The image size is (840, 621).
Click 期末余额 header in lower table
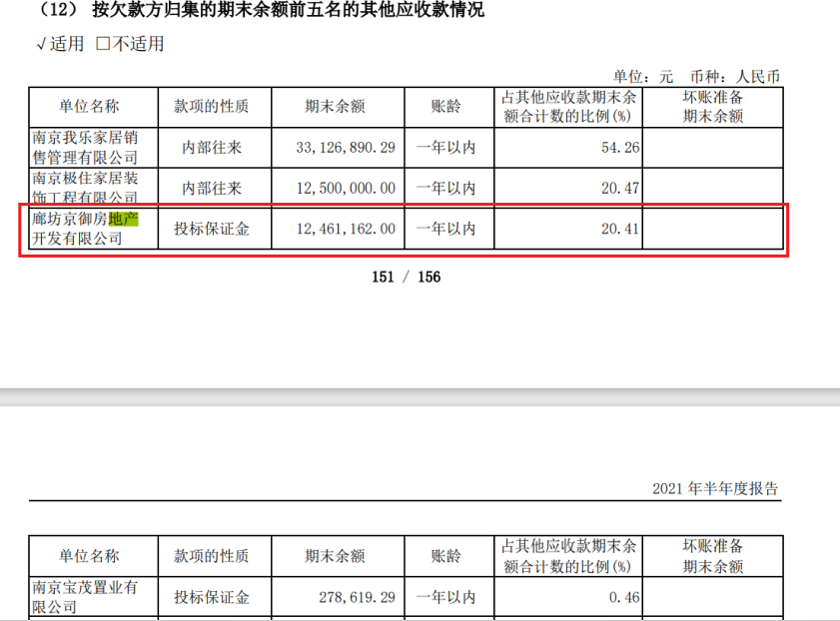(335, 556)
